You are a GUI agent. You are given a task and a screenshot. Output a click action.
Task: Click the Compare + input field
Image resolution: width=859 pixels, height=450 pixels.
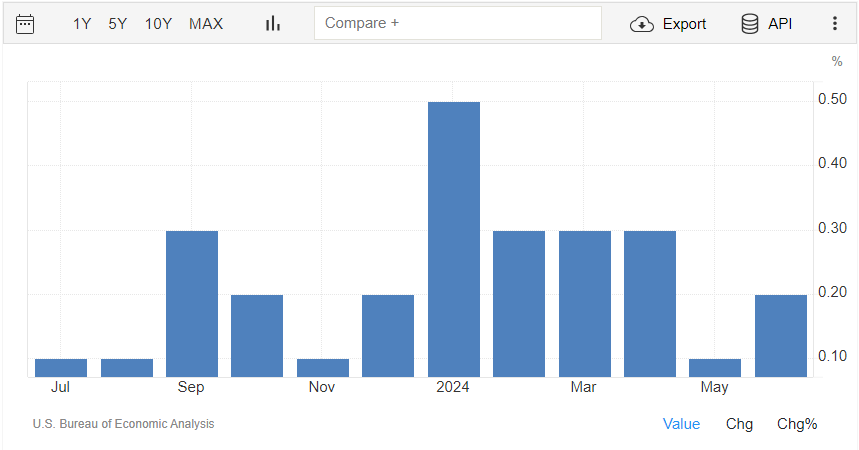[x=457, y=23]
